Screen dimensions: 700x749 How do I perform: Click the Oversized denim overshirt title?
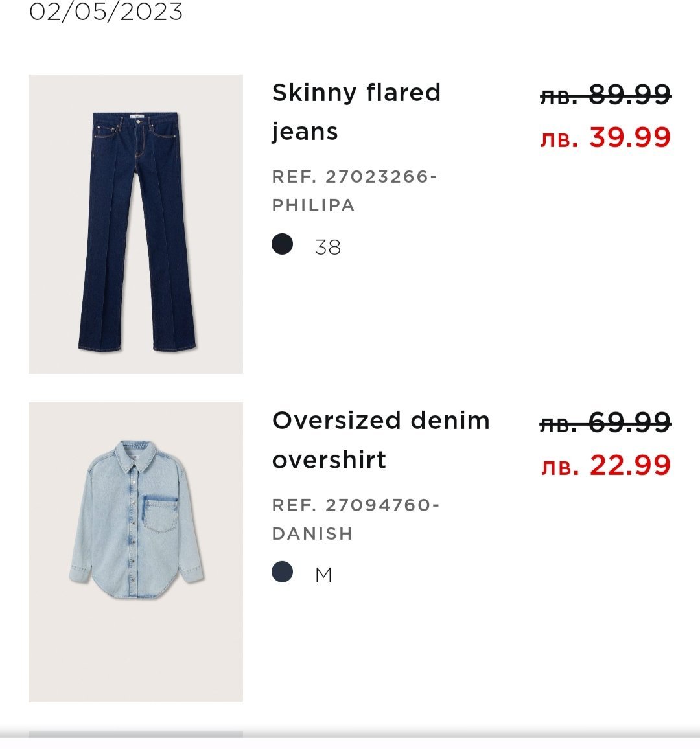(x=380, y=440)
